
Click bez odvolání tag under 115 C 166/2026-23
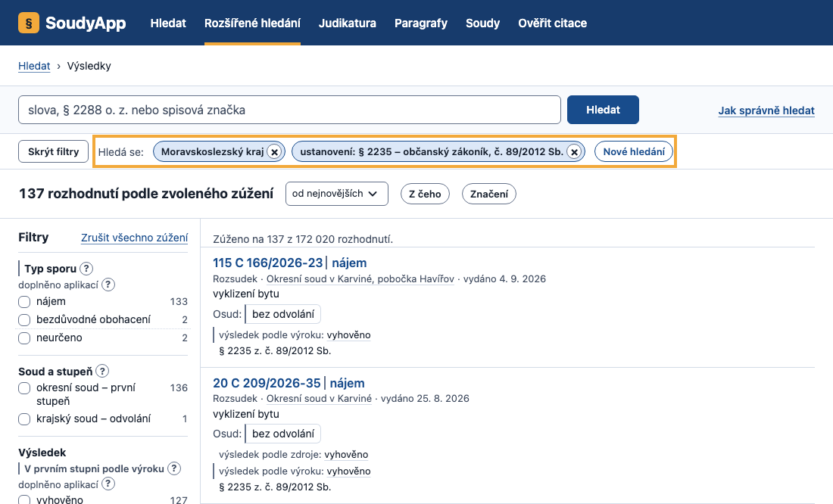click(x=283, y=314)
